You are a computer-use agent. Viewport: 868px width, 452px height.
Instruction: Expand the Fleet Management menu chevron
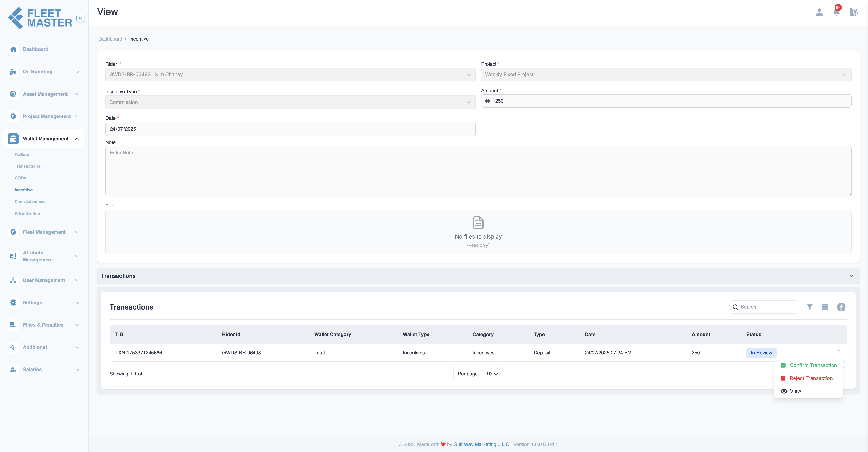77,232
